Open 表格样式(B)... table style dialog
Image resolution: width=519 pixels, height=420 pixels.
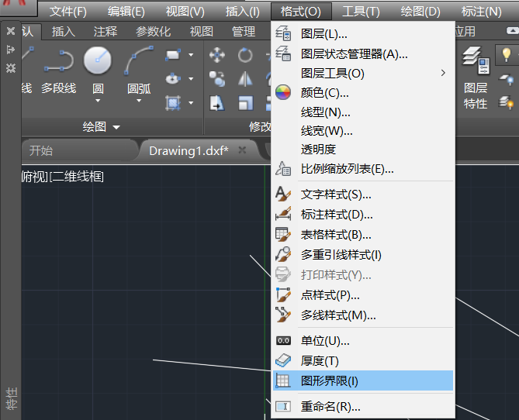tap(363, 235)
